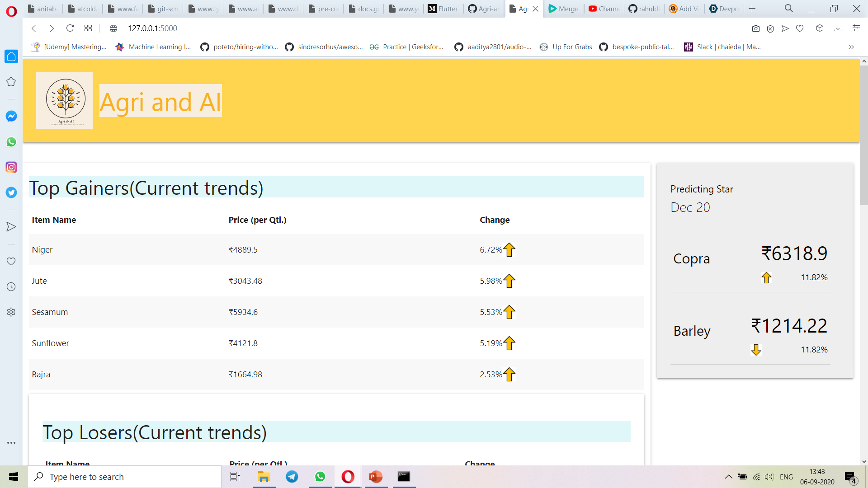
Task: Open sidebar three-dots setup menu
Action: [x=11, y=443]
